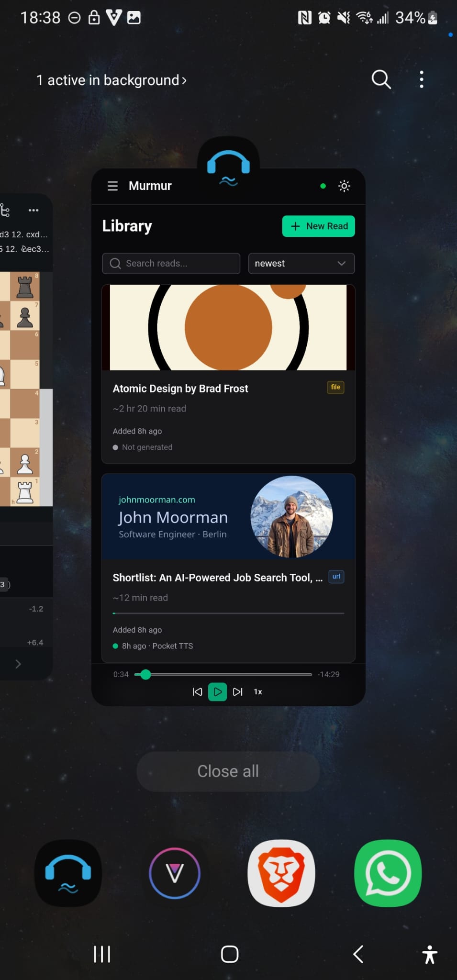Tap the url tag badge
The image size is (457, 980).
pos(336,577)
